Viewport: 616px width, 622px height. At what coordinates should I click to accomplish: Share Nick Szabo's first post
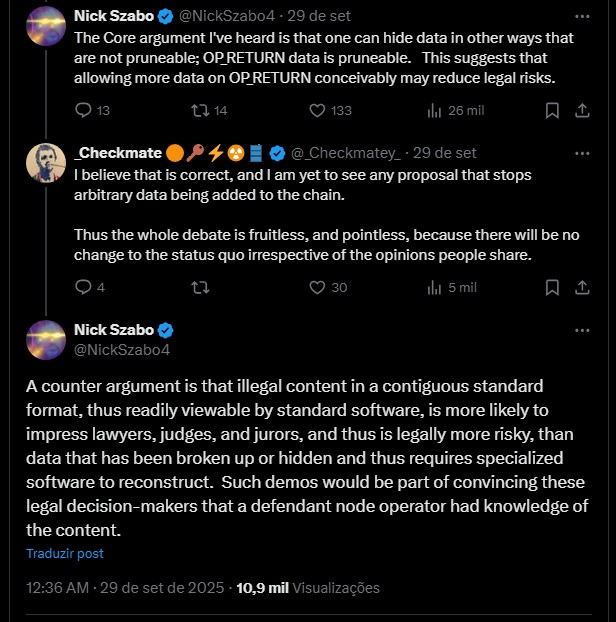pos(583,110)
